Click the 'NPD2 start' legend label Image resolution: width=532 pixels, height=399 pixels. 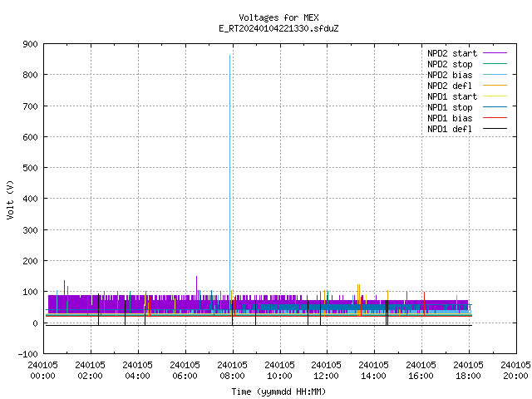[x=452, y=53]
